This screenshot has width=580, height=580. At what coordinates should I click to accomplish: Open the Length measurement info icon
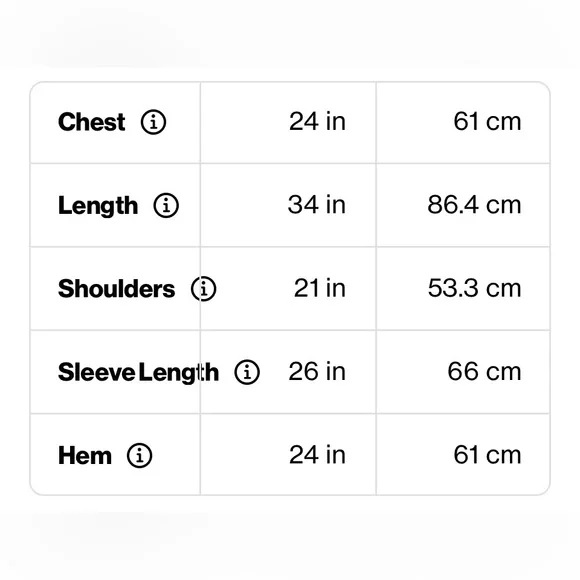click(x=166, y=205)
